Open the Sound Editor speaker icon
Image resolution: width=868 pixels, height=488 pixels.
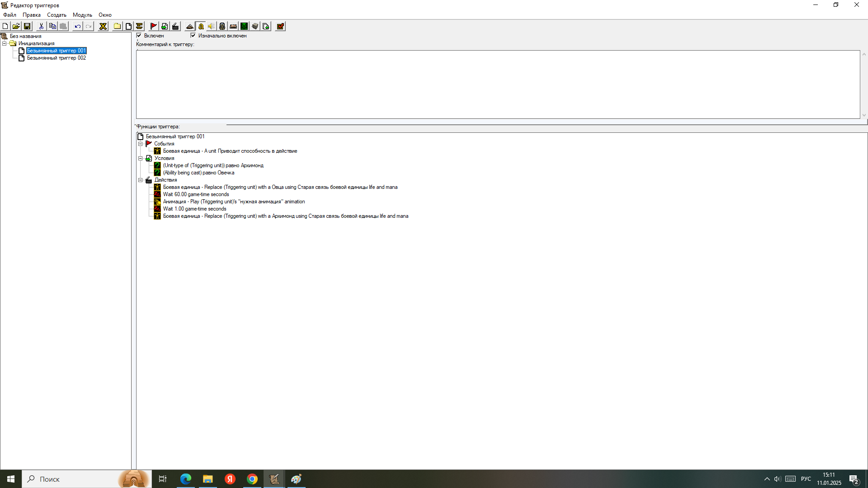tap(212, 26)
